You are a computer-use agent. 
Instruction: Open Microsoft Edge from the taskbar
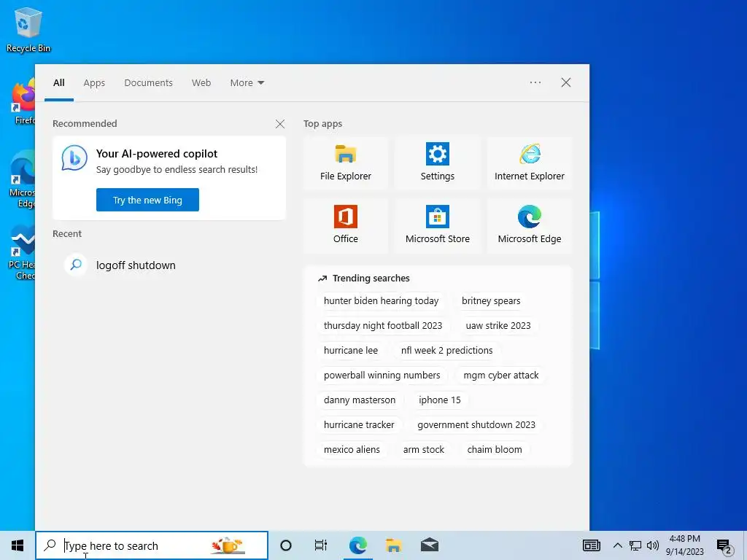tap(357, 545)
